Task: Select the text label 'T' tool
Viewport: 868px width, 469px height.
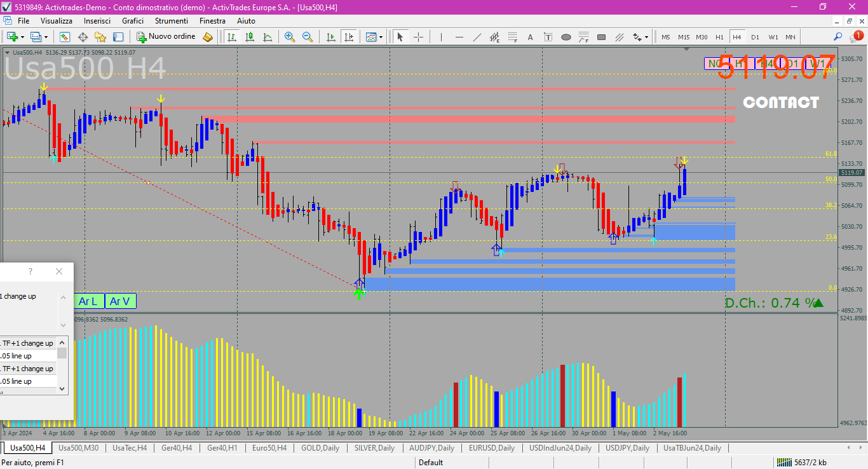Action: click(x=548, y=37)
